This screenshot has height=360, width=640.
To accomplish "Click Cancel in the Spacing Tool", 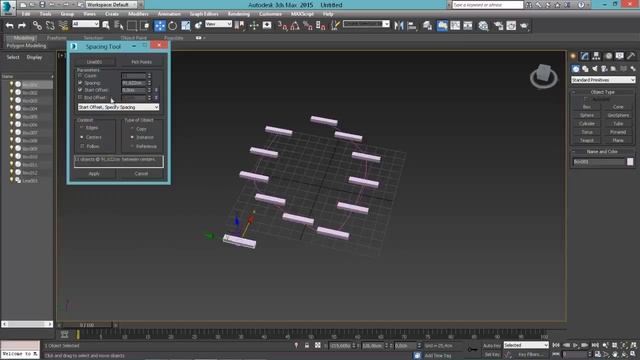I will click(141, 173).
